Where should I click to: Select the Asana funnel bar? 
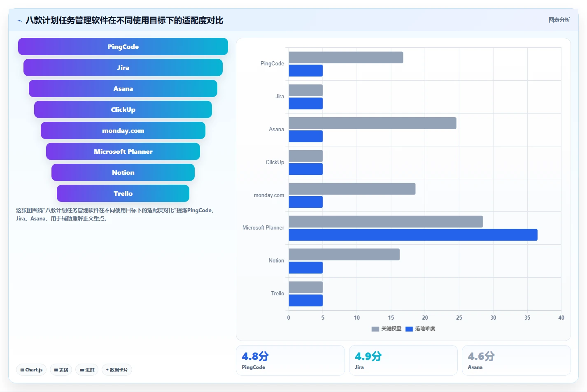(x=123, y=88)
